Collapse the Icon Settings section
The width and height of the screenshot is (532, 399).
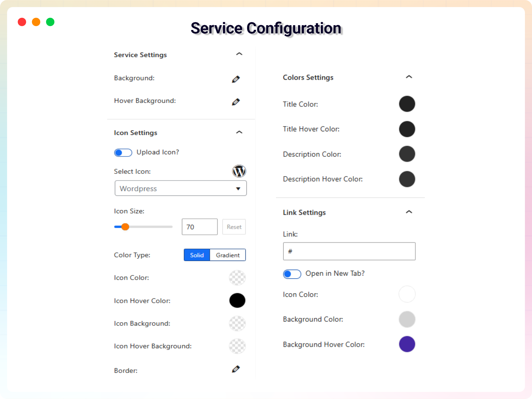(x=239, y=132)
